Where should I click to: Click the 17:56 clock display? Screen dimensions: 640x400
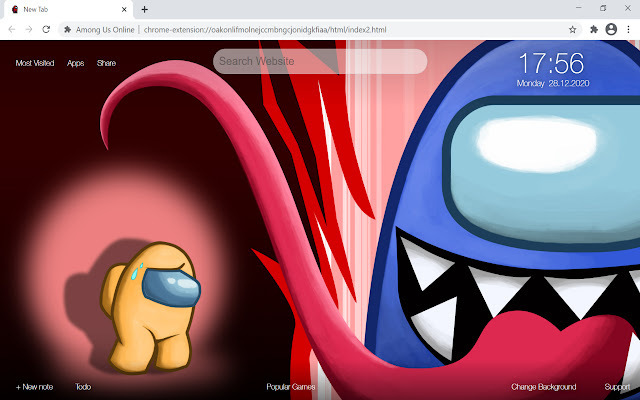pyautogui.click(x=551, y=64)
